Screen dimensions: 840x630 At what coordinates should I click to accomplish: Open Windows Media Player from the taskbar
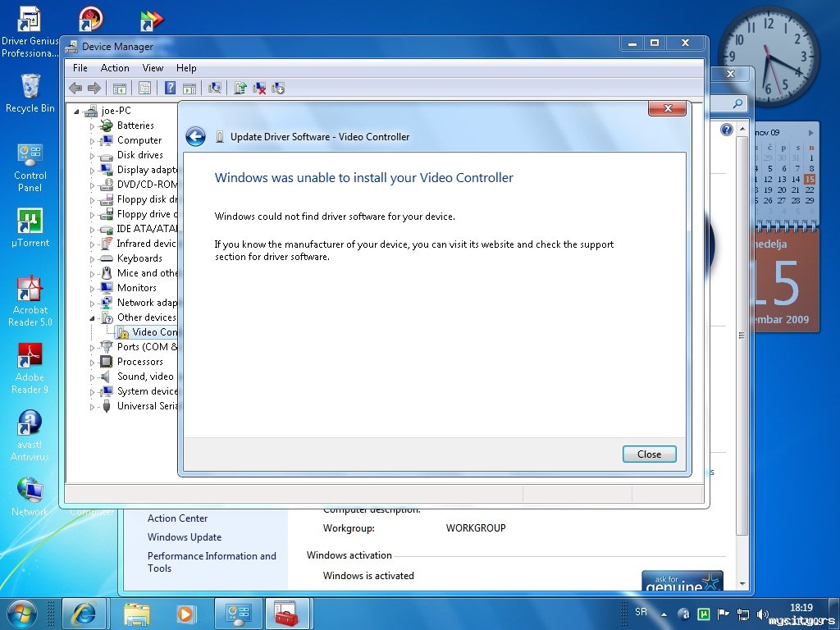(x=186, y=614)
